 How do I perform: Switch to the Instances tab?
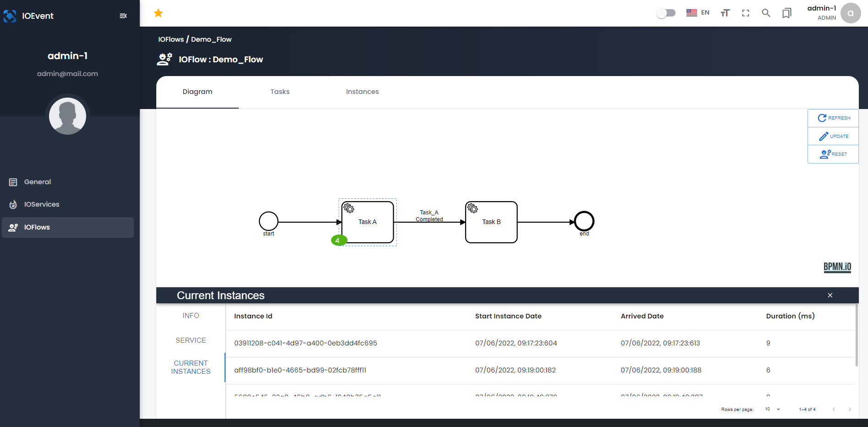[x=363, y=92]
